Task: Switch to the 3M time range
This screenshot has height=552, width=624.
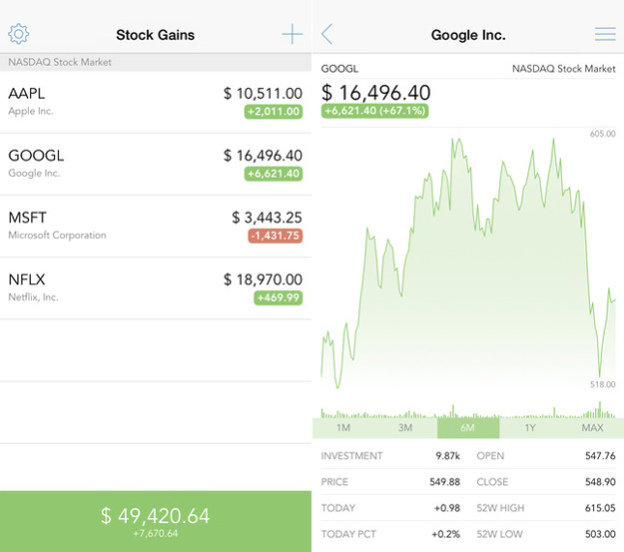Action: (x=405, y=428)
